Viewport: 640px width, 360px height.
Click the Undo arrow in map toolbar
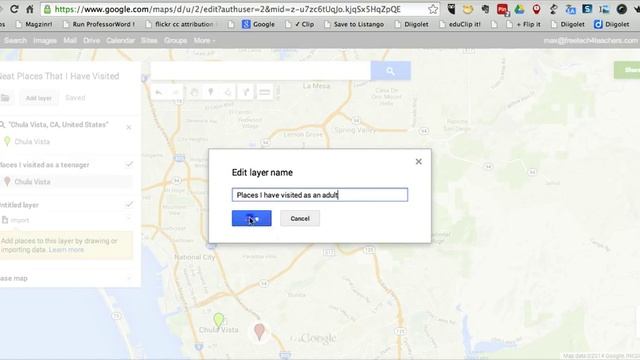pos(158,93)
